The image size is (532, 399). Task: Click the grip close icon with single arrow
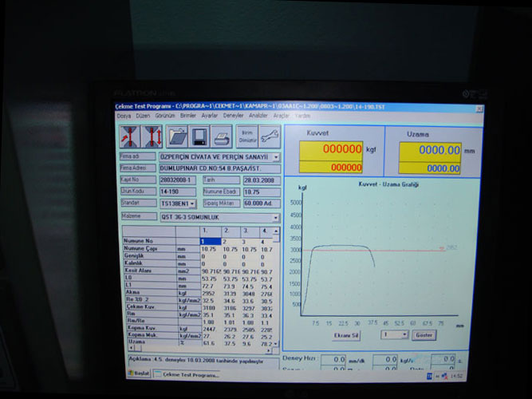[x=128, y=136]
